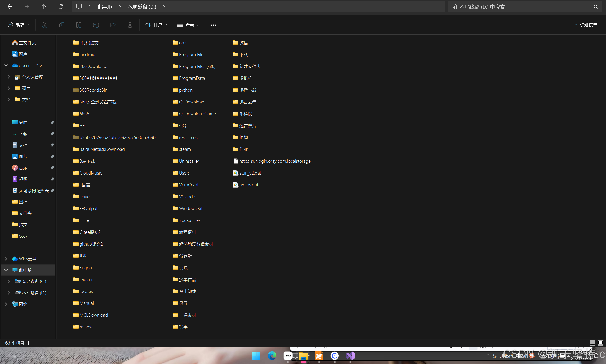Image resolution: width=606 pixels, height=364 pixels.
Task: Select the Gitee提交2 folder
Action: coord(87,232)
